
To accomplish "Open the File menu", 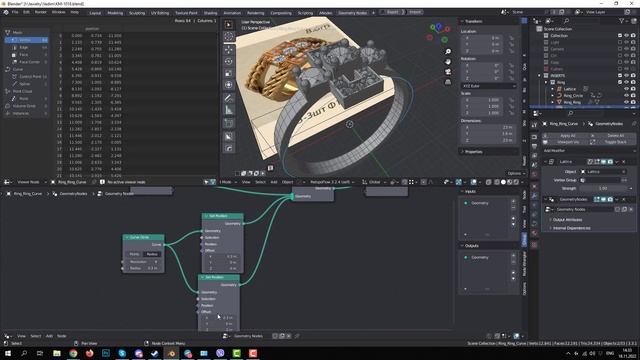I will click(x=15, y=12).
